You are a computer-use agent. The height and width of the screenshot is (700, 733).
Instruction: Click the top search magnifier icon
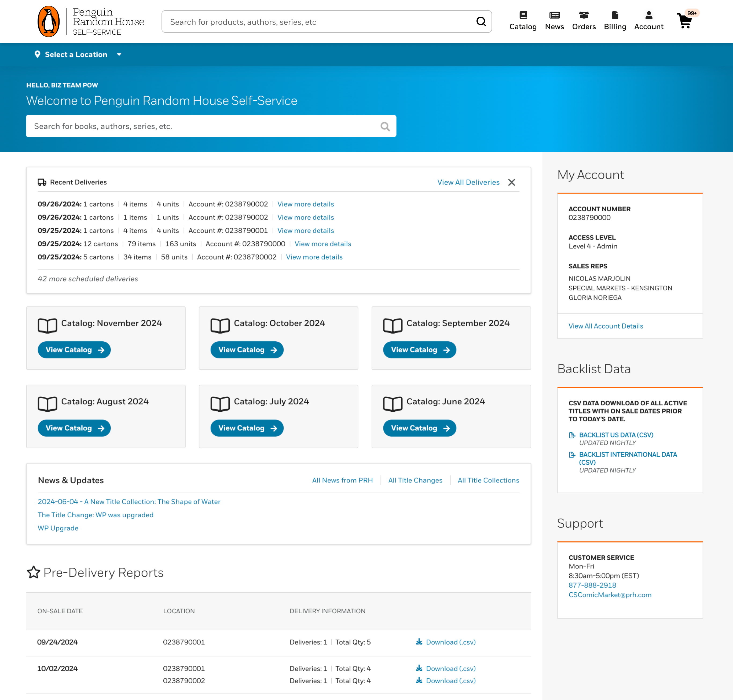(x=481, y=22)
